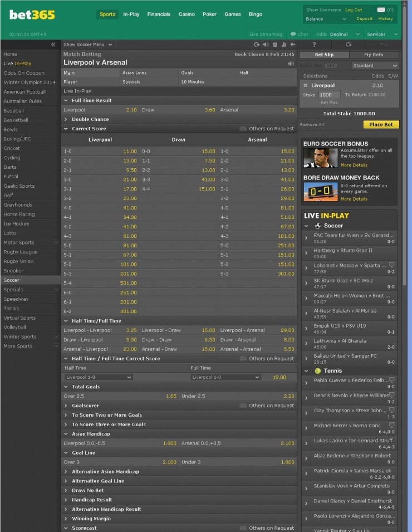
Task: Open match statistics bar chart icon
Action: [x=283, y=45]
